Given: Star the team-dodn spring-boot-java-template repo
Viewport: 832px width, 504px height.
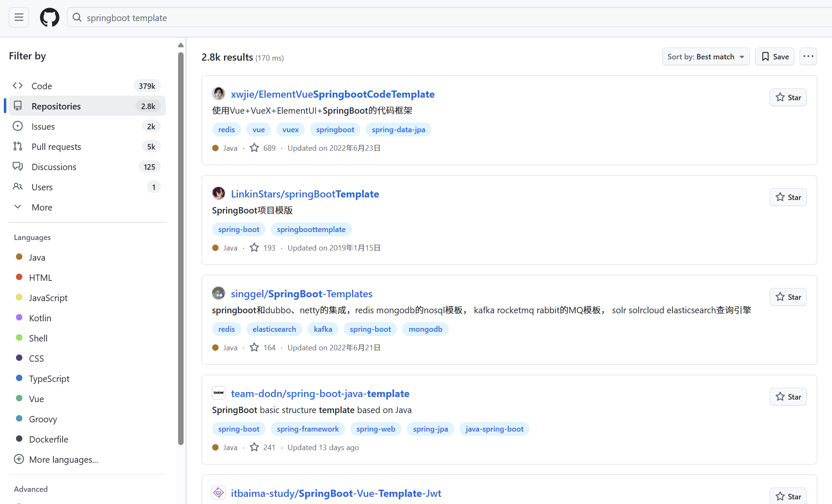Looking at the screenshot, I should click(x=788, y=397).
